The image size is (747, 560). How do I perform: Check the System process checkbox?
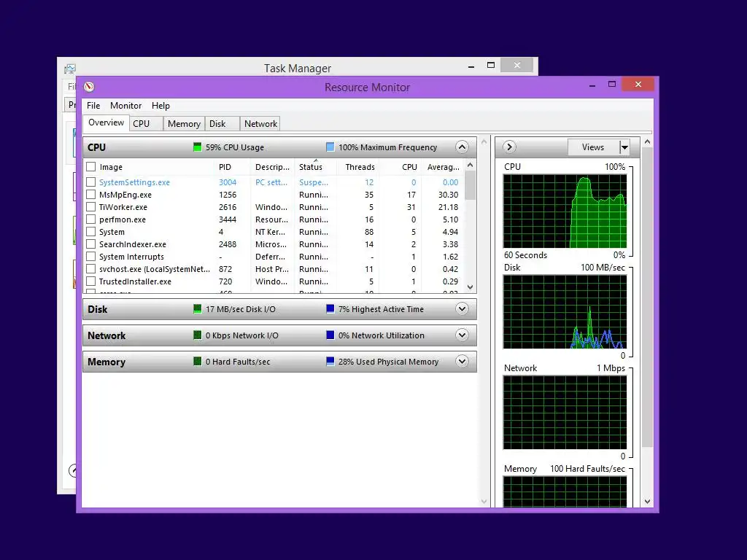[91, 231]
